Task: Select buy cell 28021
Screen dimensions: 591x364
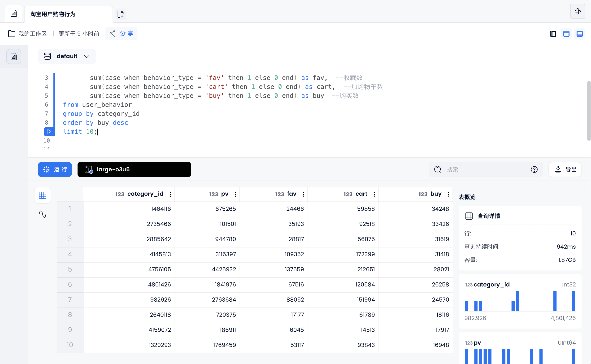Action: (x=416, y=269)
